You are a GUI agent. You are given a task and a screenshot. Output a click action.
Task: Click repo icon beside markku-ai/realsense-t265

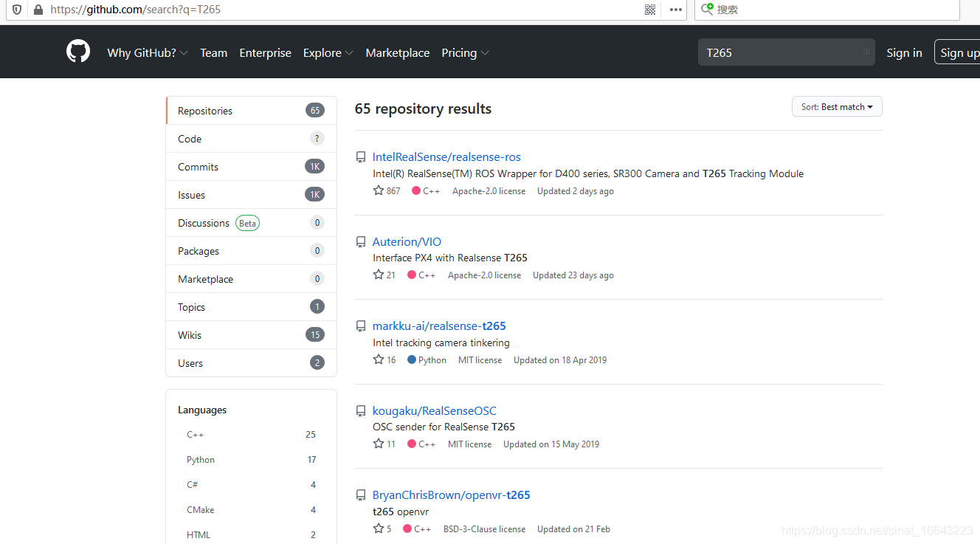click(361, 326)
